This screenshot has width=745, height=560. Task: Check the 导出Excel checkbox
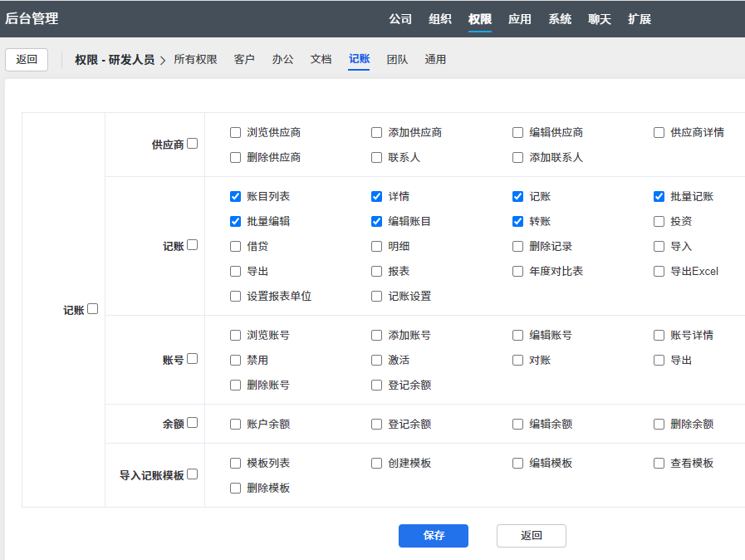tap(659, 272)
